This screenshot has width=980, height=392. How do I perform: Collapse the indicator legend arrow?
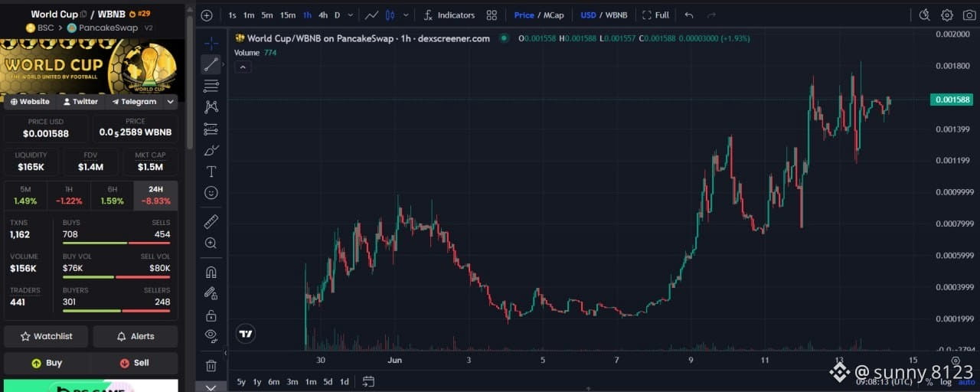(242, 67)
